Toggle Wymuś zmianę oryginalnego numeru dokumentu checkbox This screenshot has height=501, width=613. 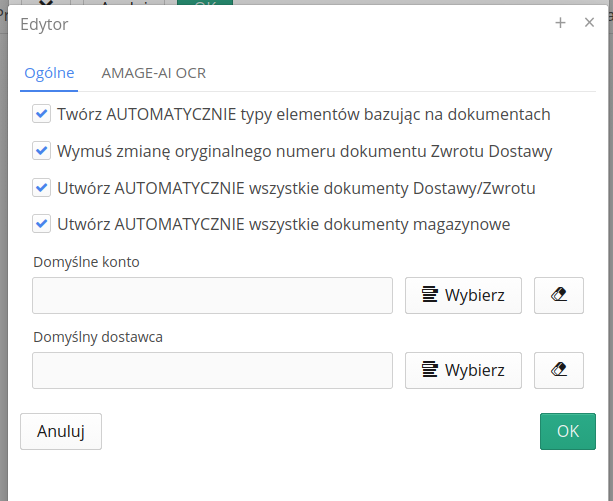pos(41,152)
